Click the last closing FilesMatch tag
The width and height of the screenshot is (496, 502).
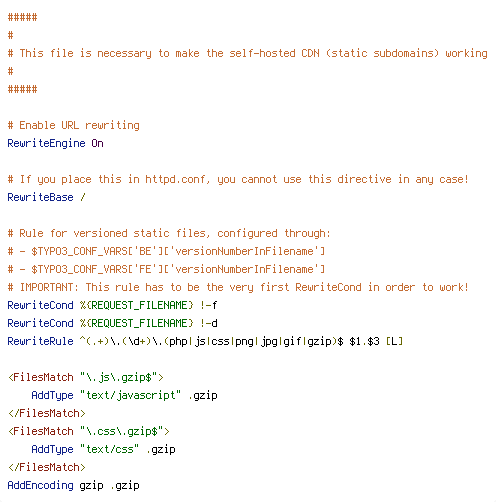pos(47,467)
